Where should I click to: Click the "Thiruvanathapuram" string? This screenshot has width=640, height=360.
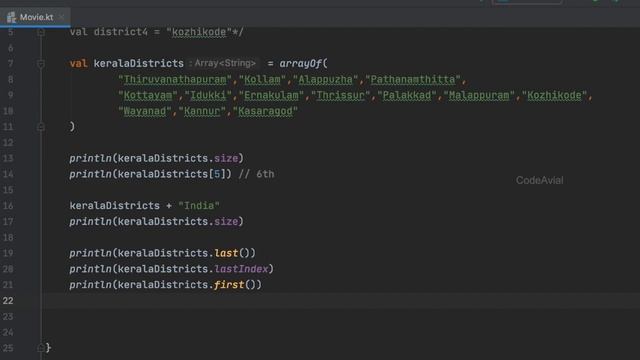click(175, 80)
